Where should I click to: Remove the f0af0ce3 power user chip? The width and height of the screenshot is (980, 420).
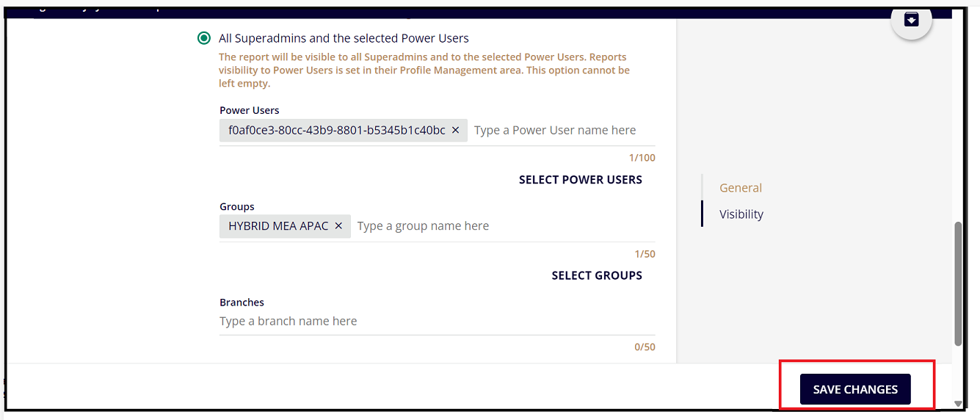pos(455,130)
